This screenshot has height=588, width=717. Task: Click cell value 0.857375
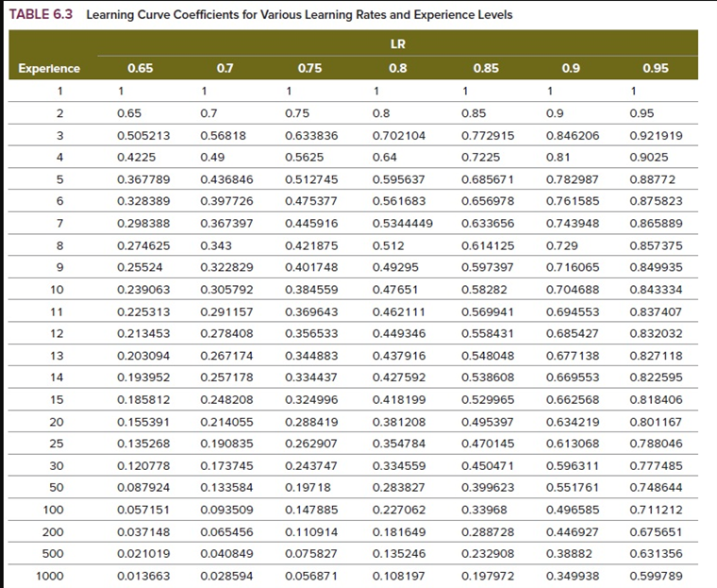click(x=657, y=245)
